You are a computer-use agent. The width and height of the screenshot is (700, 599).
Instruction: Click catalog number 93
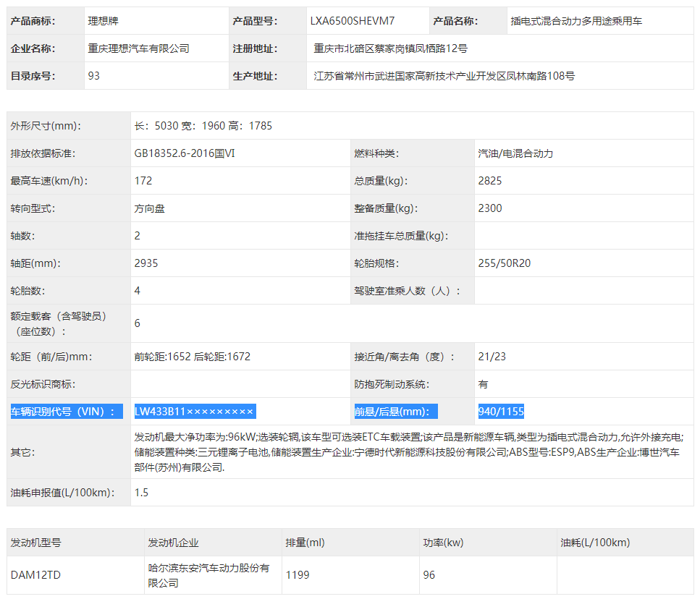[x=94, y=76]
